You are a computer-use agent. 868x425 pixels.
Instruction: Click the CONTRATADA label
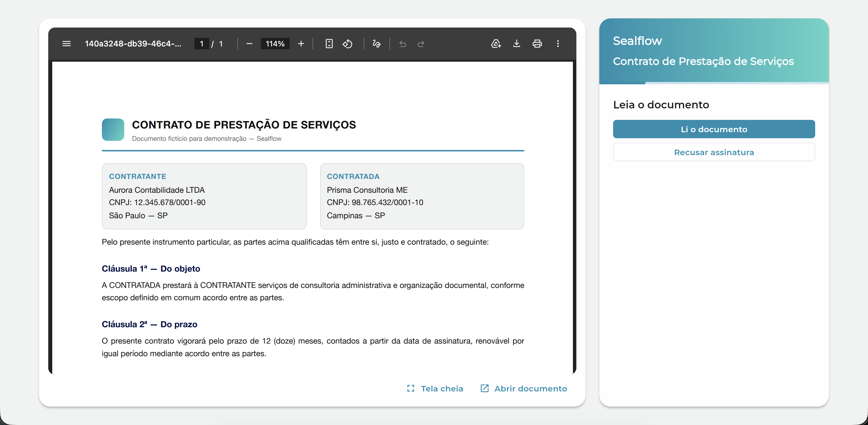(x=353, y=176)
